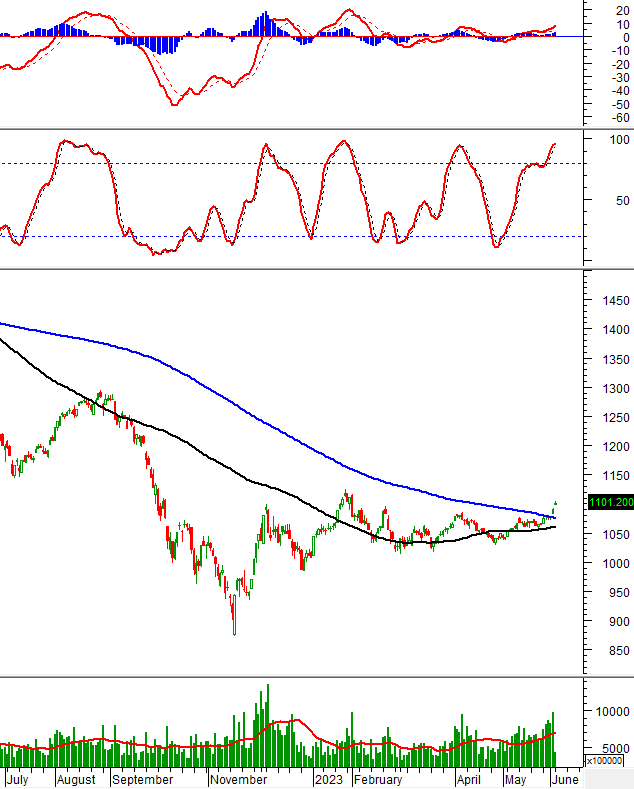This screenshot has width=634, height=789.
Task: Click the 1250 price axis value
Action: click(x=616, y=418)
